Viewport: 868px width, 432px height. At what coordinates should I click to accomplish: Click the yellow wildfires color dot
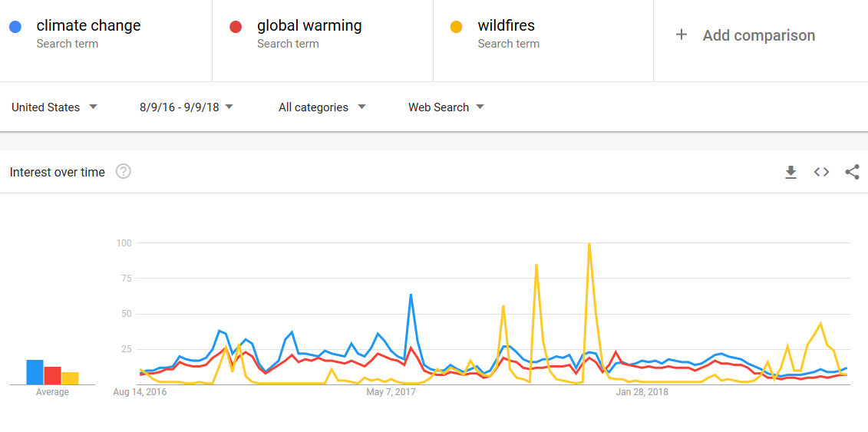456,28
